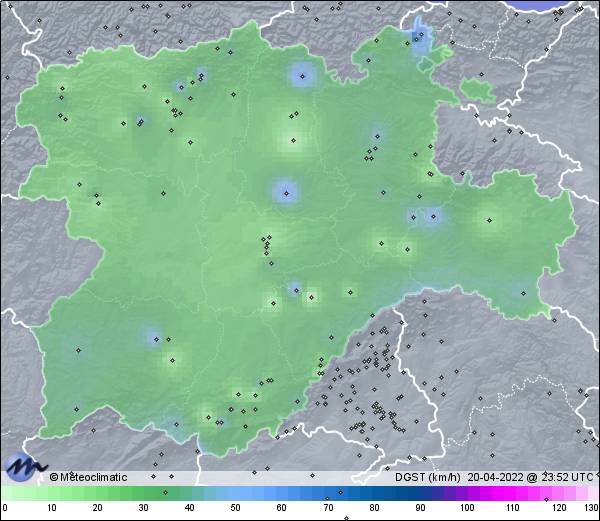600x521 pixels.
Task: Click the 130 label on the scale
Action: (592, 508)
